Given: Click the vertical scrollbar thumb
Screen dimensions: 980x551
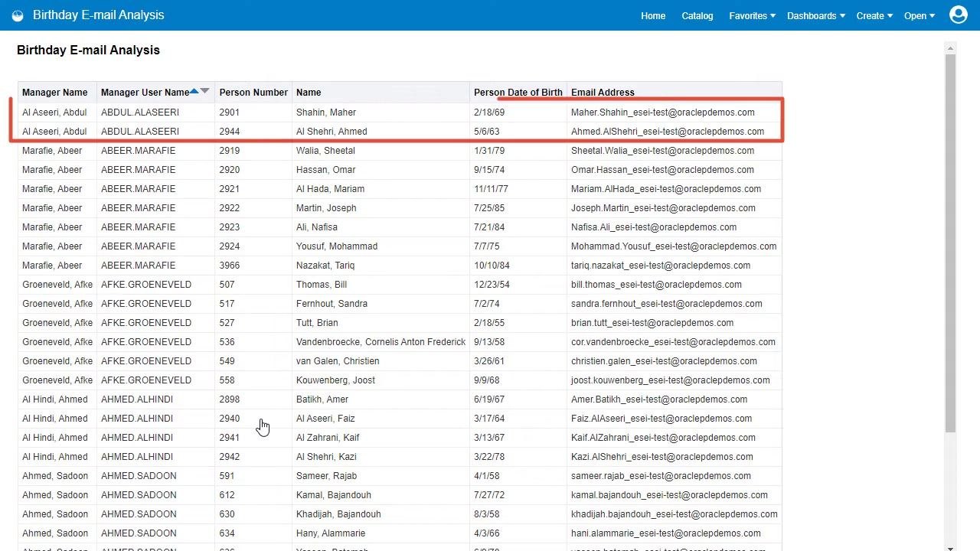Looking at the screenshot, I should 950,243.
